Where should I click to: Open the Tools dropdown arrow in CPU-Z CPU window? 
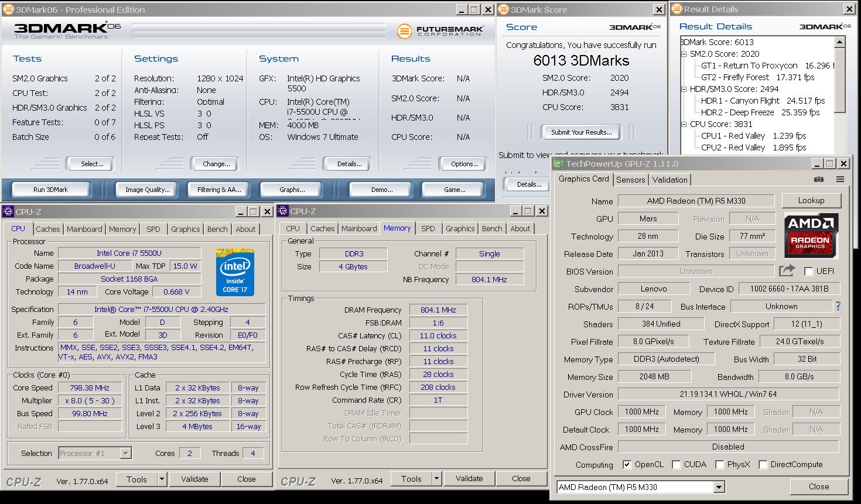[162, 479]
